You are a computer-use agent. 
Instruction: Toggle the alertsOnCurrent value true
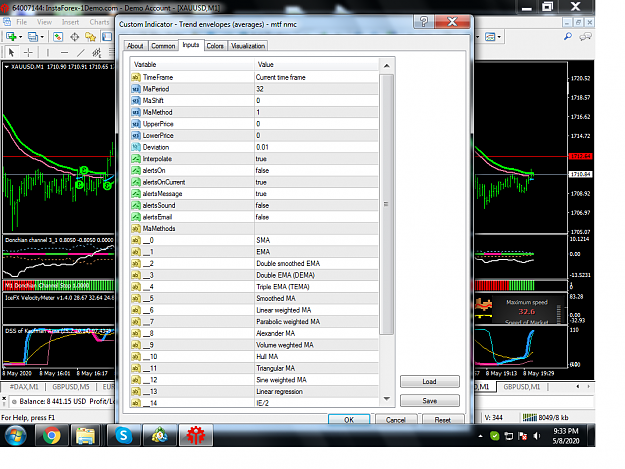click(316, 182)
